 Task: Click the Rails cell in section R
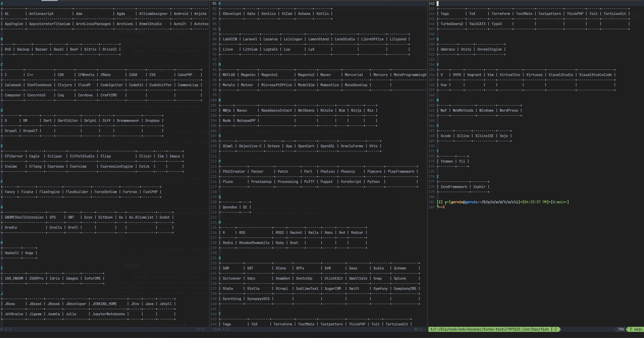point(313,232)
